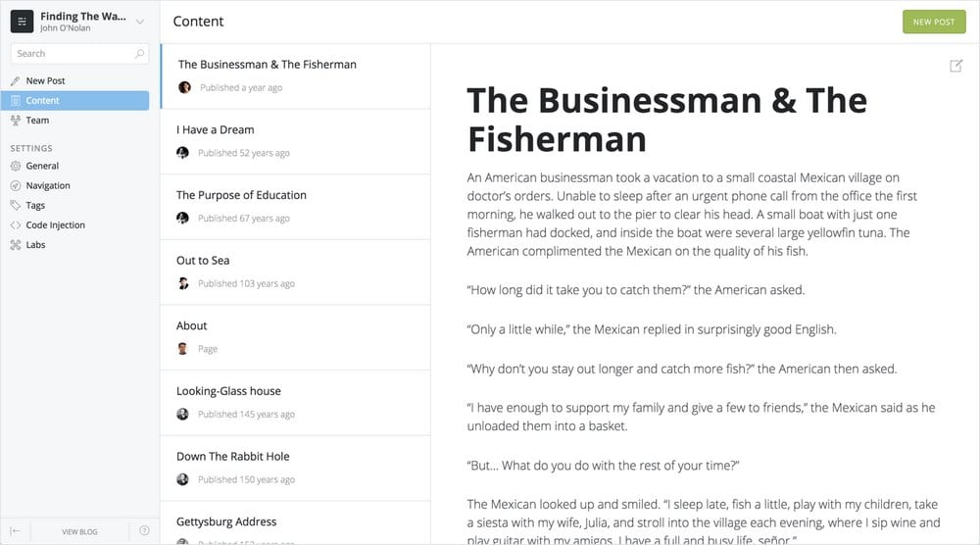Screen dimensions: 980x545
Task: Click the View Blog link
Action: pyautogui.click(x=79, y=531)
